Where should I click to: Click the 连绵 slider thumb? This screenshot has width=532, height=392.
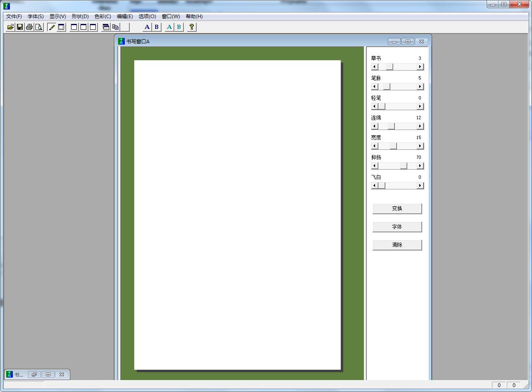click(x=391, y=126)
